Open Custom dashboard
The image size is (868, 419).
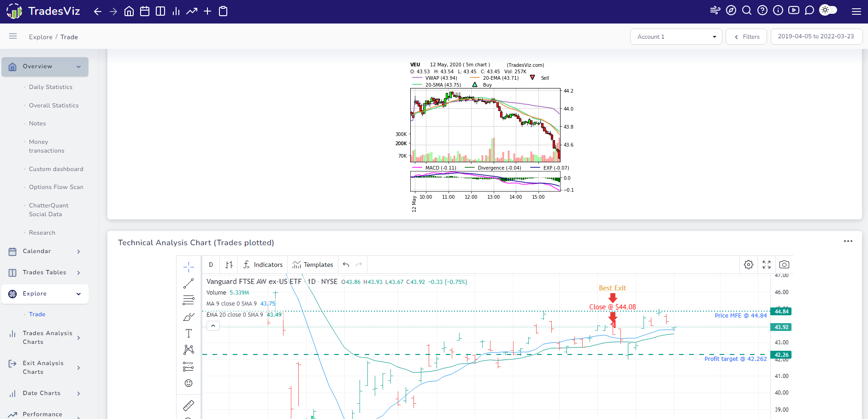[x=56, y=169]
